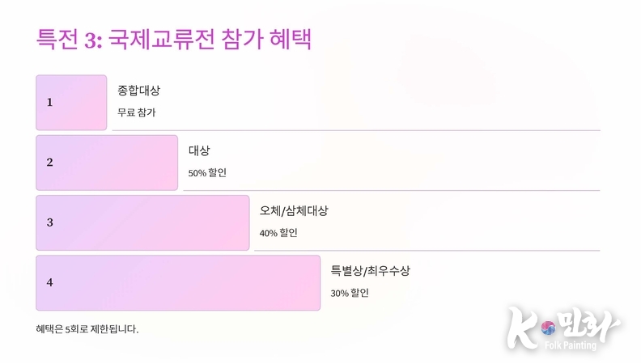Click the footnote '혜택은 5회로 제한됩니다.'
Image resolution: width=641 pixels, height=364 pixels.
tap(87, 329)
